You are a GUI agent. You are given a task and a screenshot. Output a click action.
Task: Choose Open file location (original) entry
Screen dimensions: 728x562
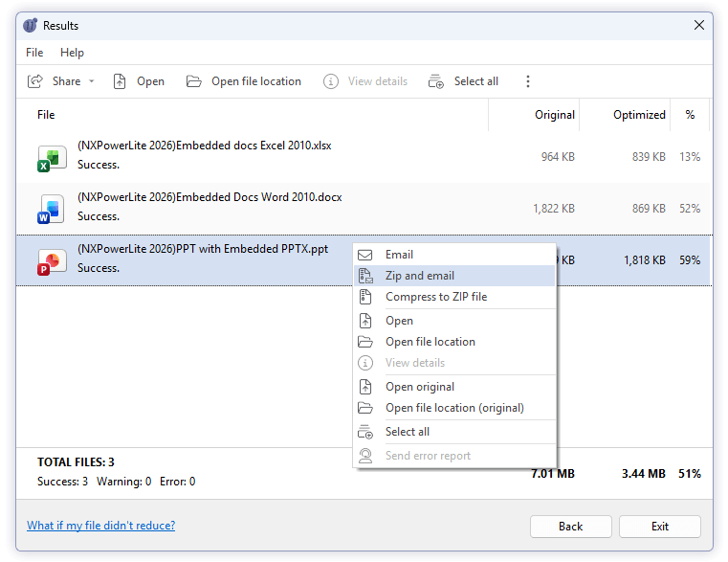coord(455,408)
